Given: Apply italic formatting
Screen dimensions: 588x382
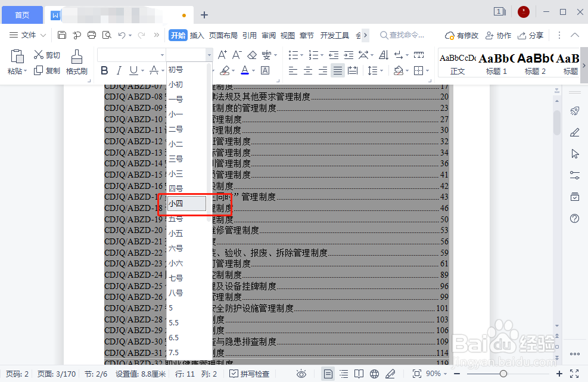Looking at the screenshot, I should click(119, 70).
